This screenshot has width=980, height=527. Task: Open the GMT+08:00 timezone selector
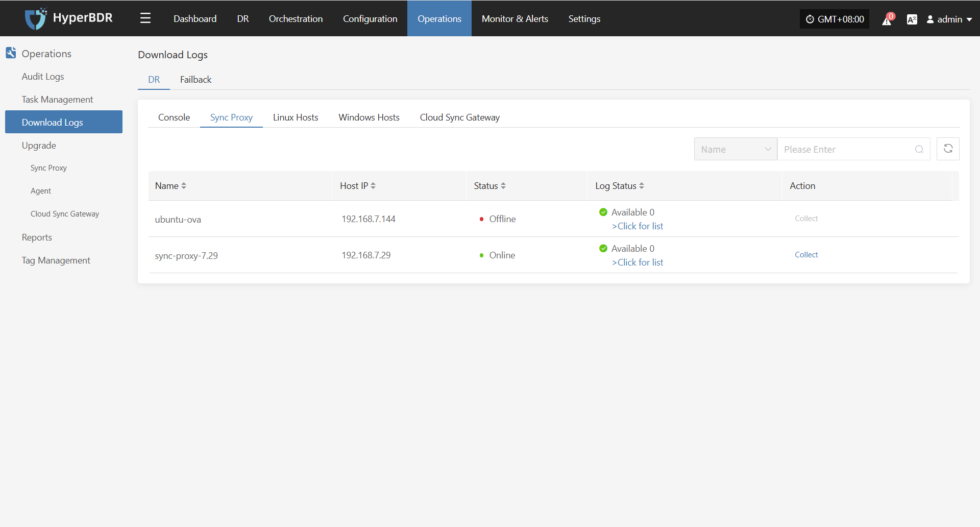pos(835,19)
